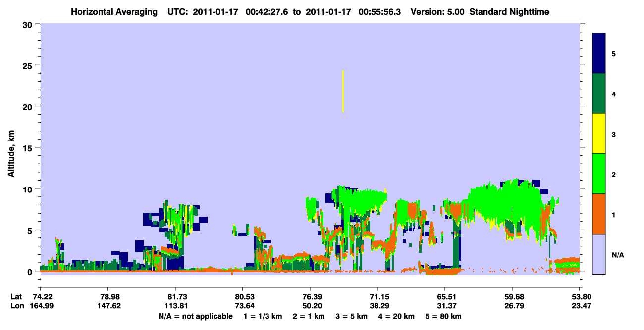Click latitude value 78.98

108,297
